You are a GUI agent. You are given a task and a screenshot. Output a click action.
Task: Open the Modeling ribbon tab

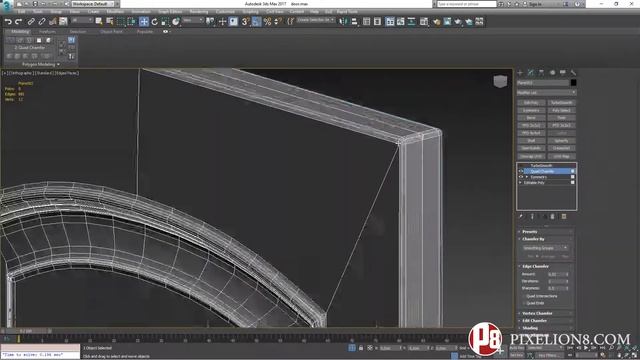point(20,31)
